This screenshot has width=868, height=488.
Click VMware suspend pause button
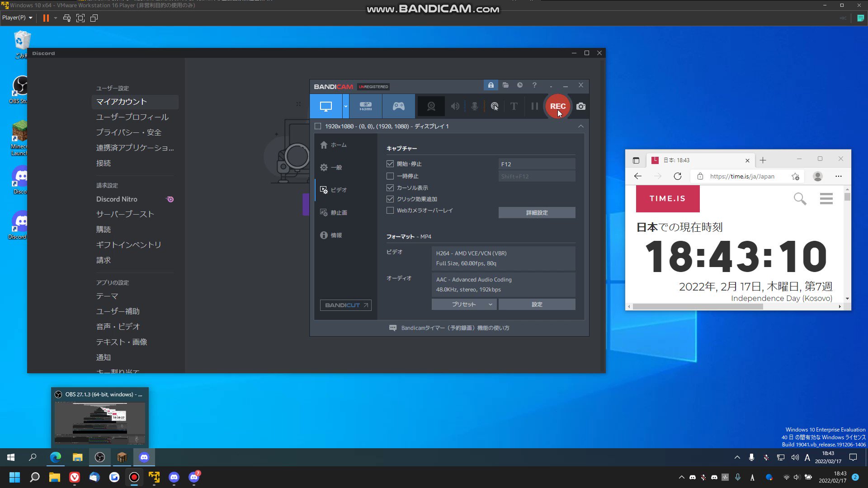pyautogui.click(x=46, y=18)
